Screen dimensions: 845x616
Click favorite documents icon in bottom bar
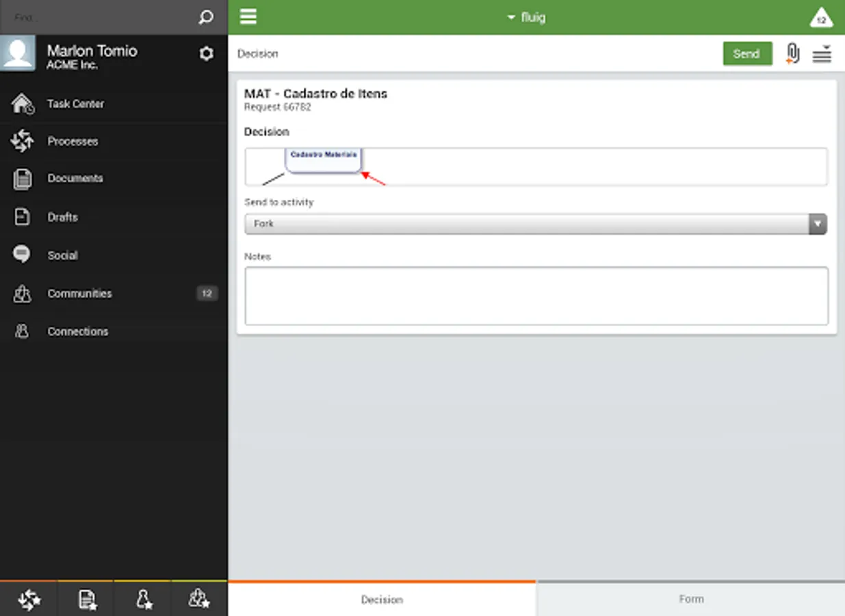87,600
